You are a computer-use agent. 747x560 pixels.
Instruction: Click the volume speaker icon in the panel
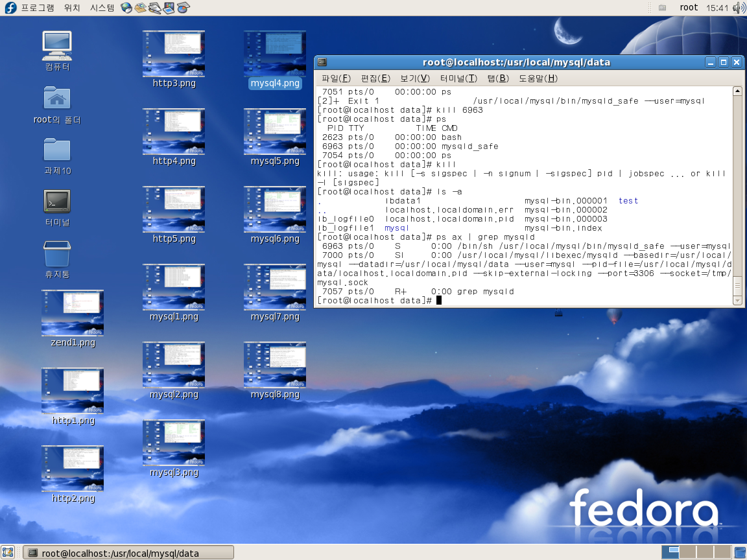(739, 8)
